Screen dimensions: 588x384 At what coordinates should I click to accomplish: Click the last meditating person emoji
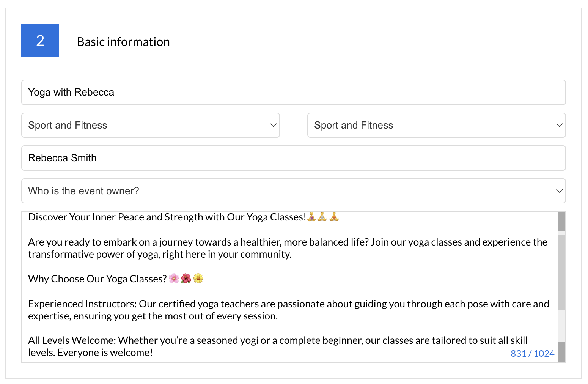334,217
